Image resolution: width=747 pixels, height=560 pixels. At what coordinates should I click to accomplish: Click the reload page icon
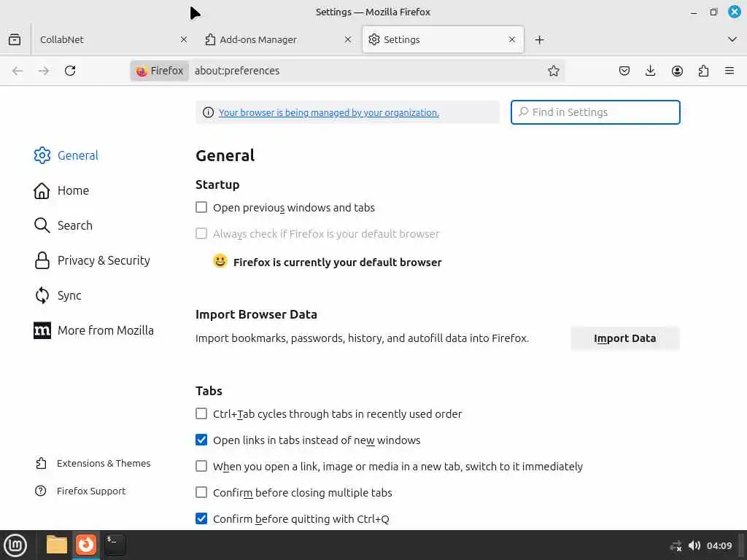coord(70,71)
